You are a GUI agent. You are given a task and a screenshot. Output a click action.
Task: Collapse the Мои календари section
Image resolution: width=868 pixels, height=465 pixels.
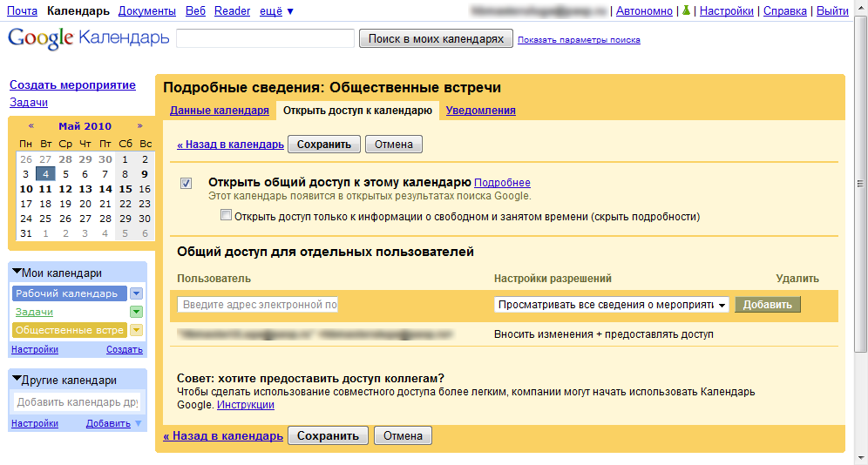click(x=17, y=273)
